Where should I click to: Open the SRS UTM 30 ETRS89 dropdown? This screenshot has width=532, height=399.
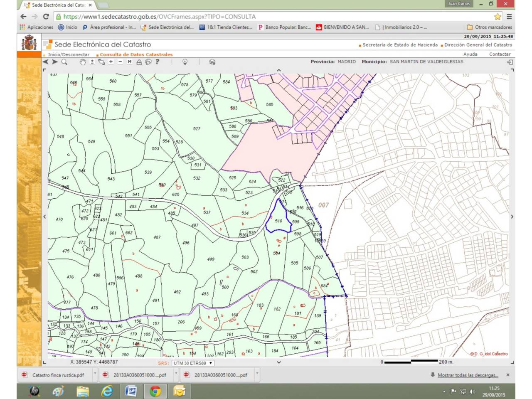click(193, 363)
